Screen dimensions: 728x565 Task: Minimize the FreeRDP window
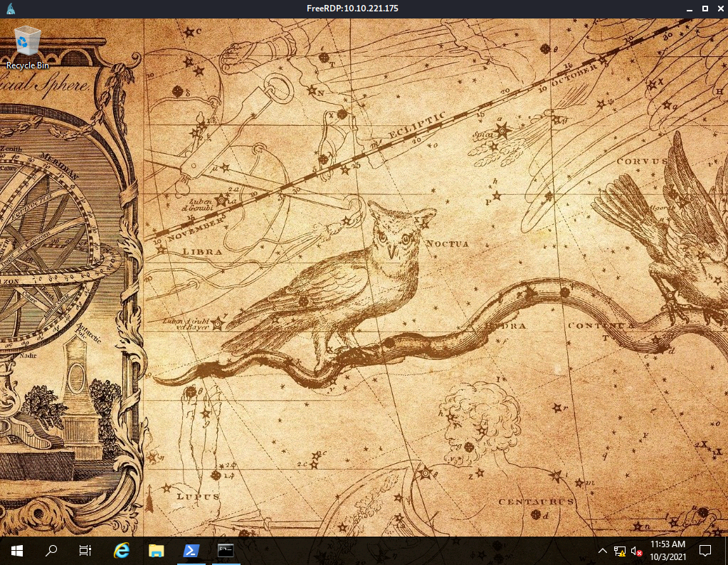(690, 9)
